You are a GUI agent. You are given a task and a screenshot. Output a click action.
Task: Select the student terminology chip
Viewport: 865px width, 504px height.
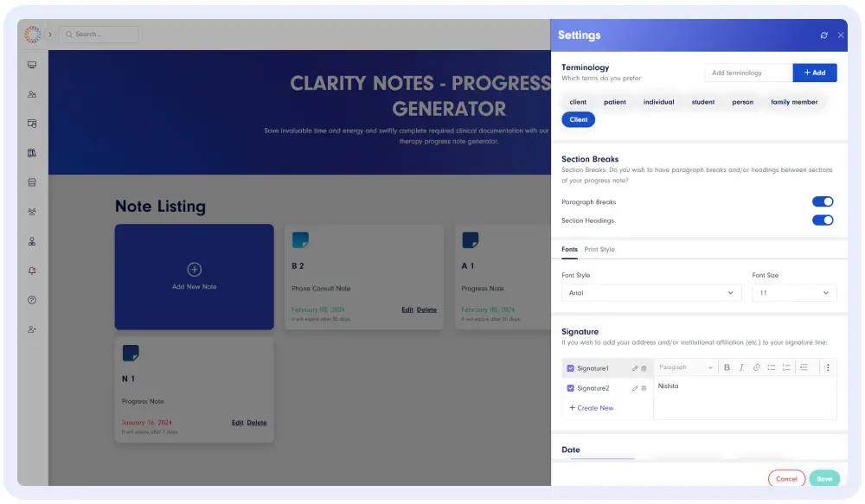(702, 102)
